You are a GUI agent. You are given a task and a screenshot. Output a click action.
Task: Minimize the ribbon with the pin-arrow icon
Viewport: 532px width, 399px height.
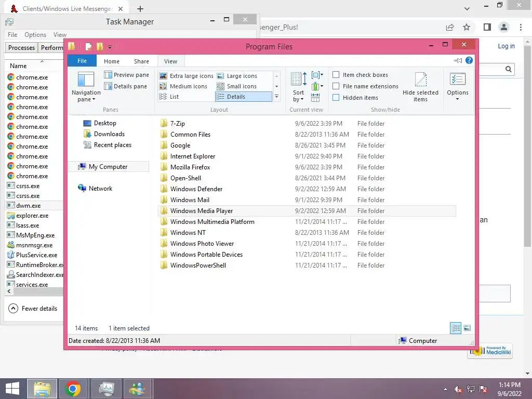[458, 60]
